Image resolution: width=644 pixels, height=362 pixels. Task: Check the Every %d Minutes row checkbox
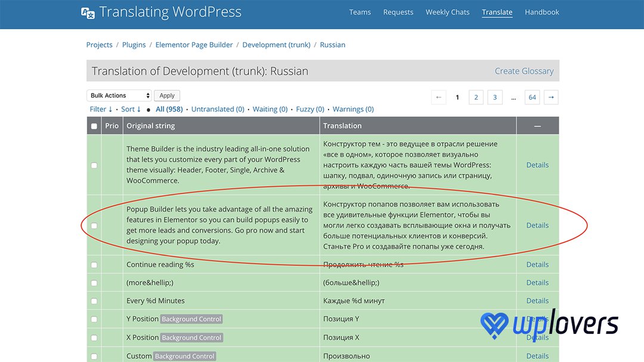[x=94, y=301]
